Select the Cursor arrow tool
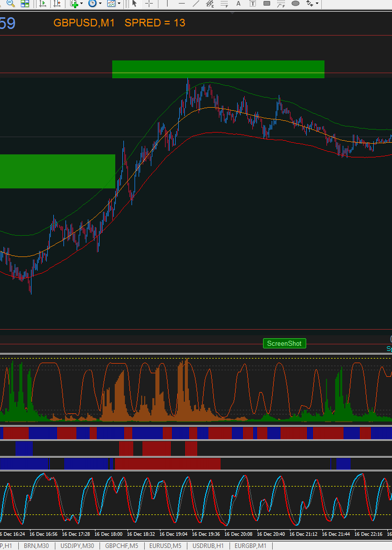Image resolution: width=392 pixels, height=550 pixels. click(134, 4)
